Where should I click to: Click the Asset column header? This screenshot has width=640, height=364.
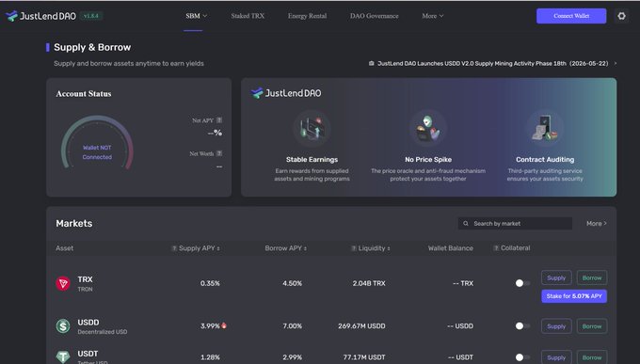click(x=65, y=248)
